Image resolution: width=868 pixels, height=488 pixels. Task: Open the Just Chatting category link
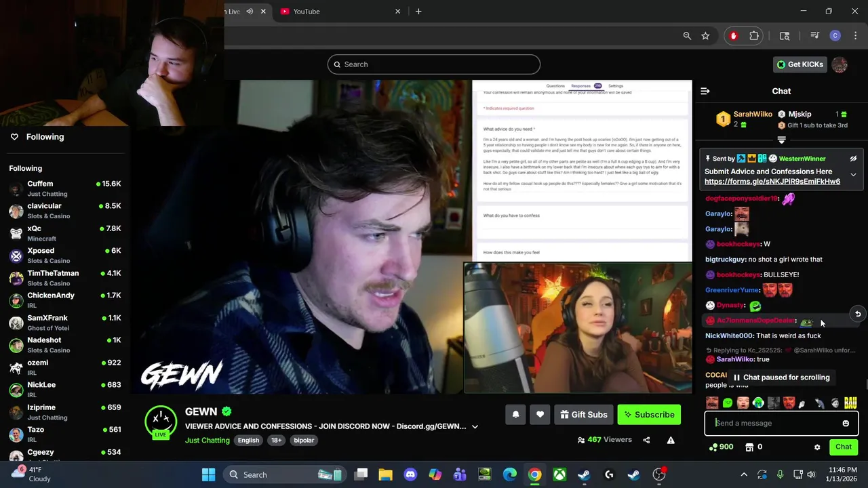(208, 440)
